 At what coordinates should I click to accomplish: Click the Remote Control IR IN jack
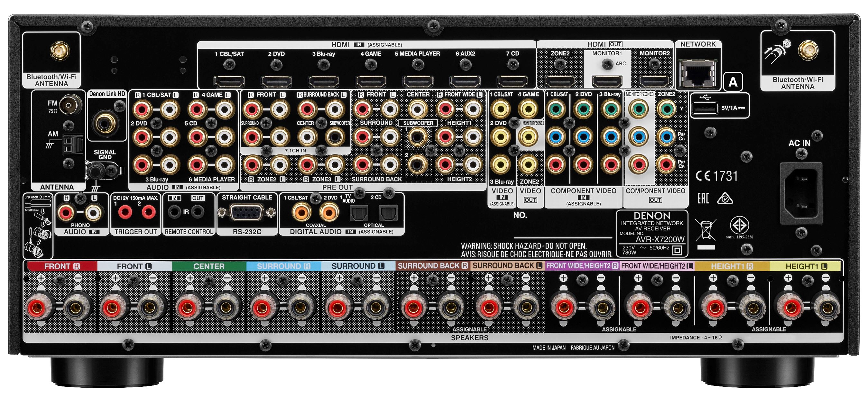click(175, 212)
